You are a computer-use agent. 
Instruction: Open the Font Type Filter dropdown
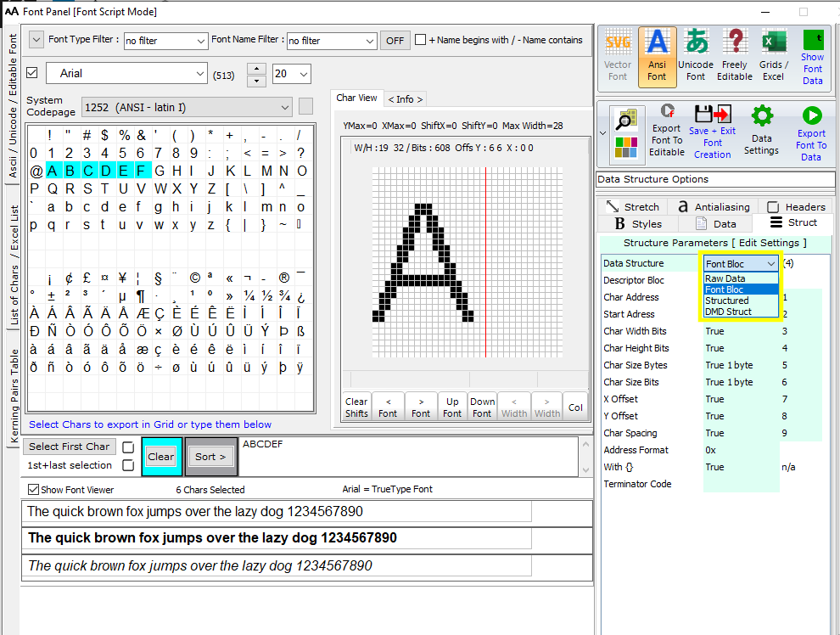pyautogui.click(x=165, y=41)
